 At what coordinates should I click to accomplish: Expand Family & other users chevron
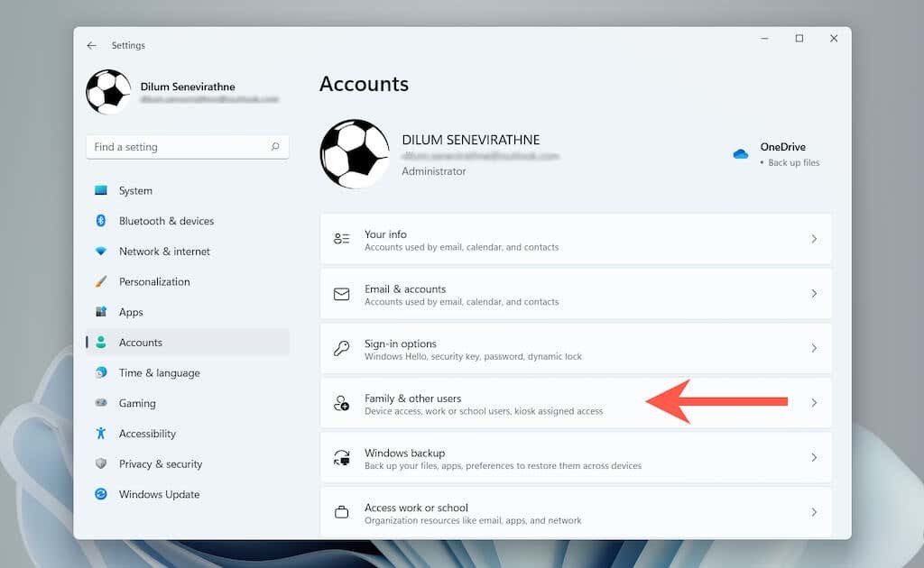814,403
